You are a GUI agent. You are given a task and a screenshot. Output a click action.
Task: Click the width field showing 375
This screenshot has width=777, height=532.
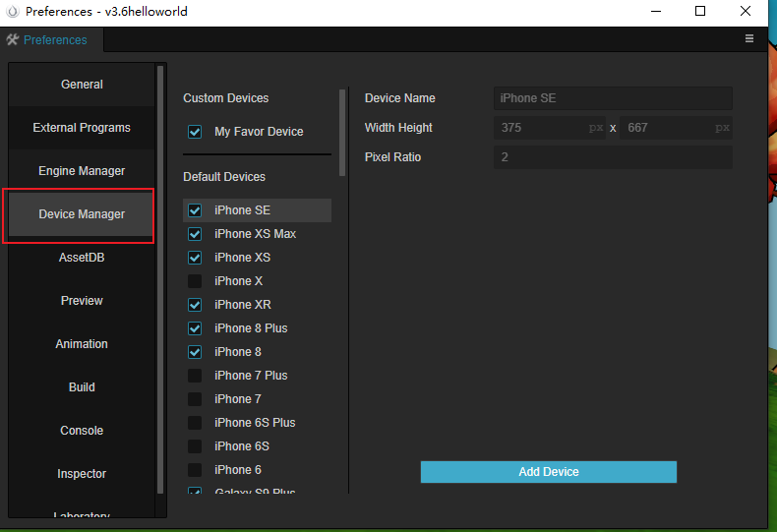(550, 128)
